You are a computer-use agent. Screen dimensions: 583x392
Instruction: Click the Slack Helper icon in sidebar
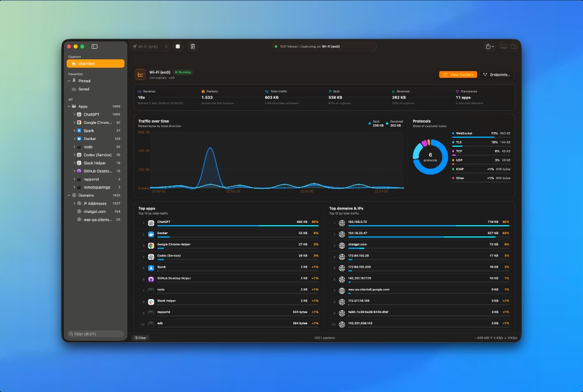point(79,163)
